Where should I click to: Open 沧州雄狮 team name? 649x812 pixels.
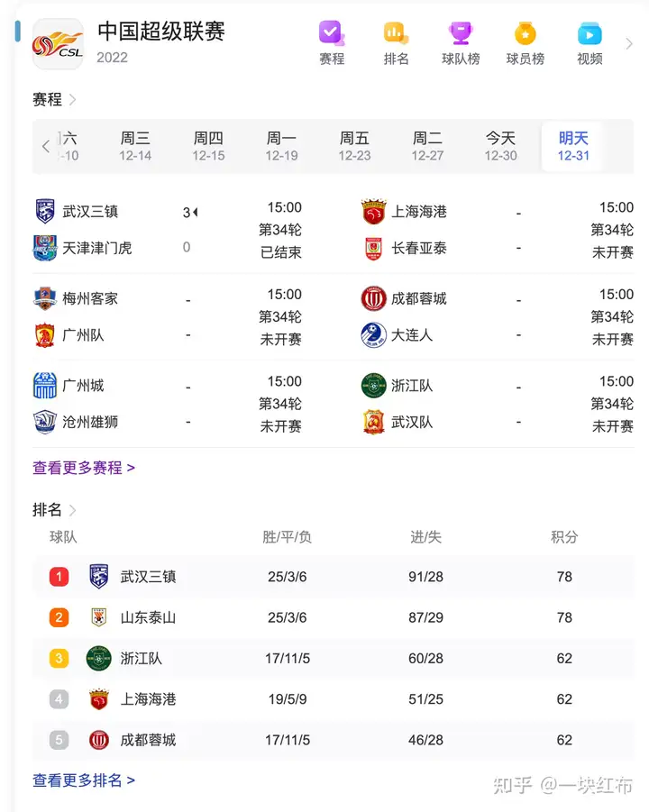(x=90, y=422)
